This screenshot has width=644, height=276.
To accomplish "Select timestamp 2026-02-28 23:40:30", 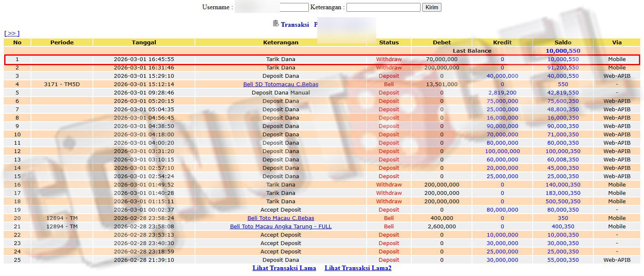I will 144,243.
